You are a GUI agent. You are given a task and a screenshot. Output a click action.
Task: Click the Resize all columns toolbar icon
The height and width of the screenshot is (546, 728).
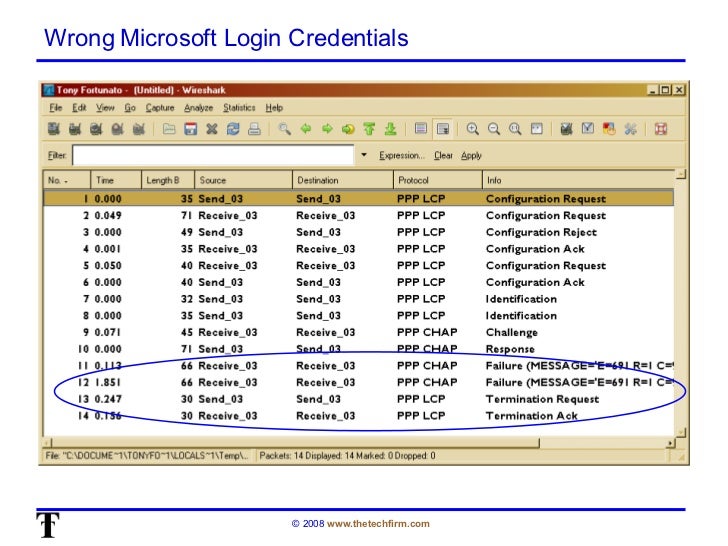point(537,129)
